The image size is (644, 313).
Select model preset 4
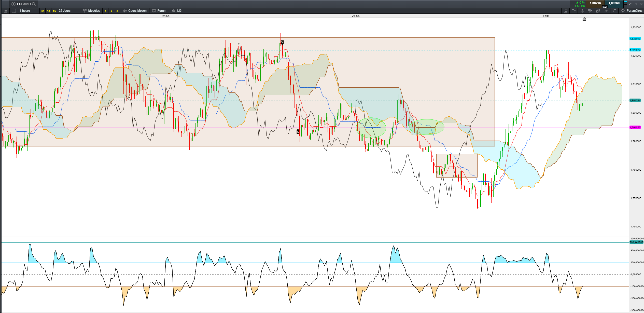click(x=105, y=11)
